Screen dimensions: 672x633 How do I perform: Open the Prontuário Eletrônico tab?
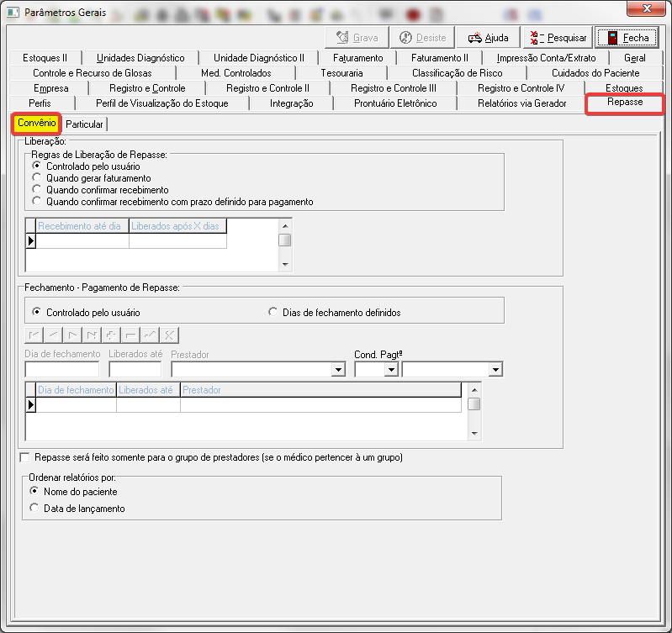[x=395, y=103]
